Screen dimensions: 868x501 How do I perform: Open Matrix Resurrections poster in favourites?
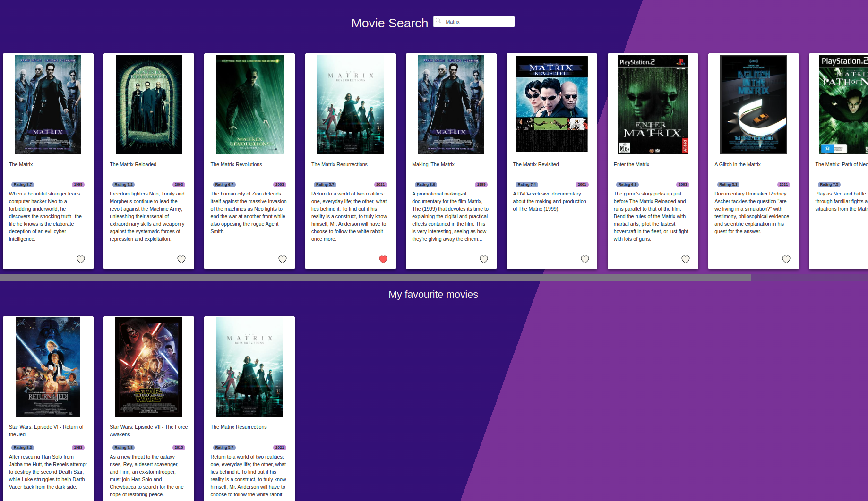pyautogui.click(x=249, y=367)
